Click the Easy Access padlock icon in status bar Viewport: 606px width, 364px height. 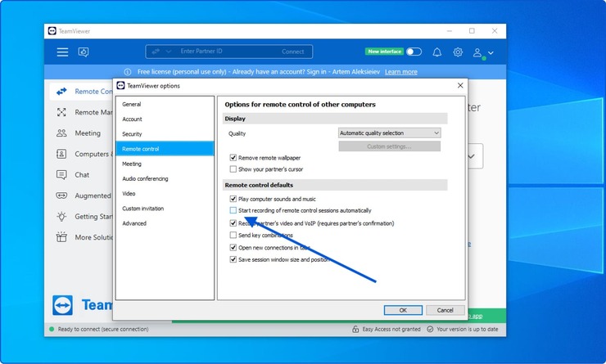coord(355,330)
